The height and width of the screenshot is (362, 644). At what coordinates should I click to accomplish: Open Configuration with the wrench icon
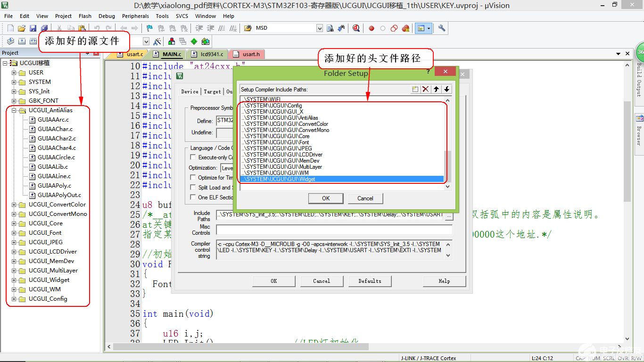tap(442, 28)
